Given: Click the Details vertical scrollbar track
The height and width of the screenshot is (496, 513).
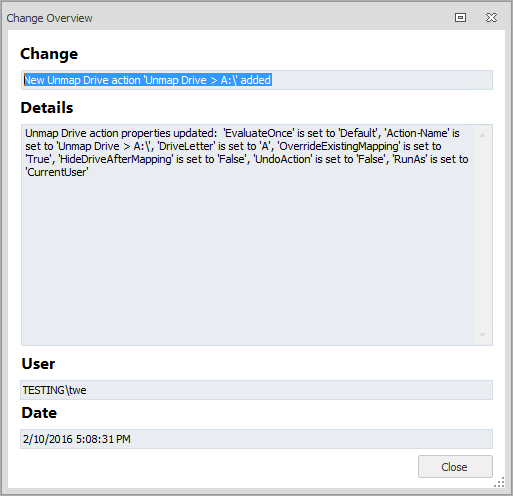Looking at the screenshot, I should (x=482, y=235).
